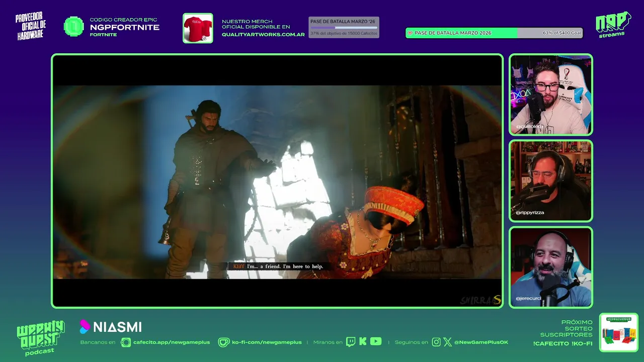The image size is (644, 362).
Task: Click the Codigo Creador Epic label
Action: click(123, 20)
